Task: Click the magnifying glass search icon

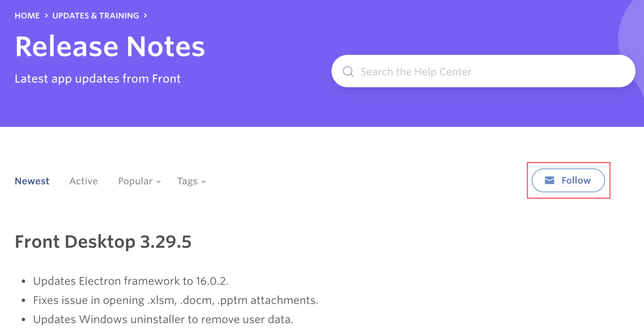Action: tap(348, 72)
